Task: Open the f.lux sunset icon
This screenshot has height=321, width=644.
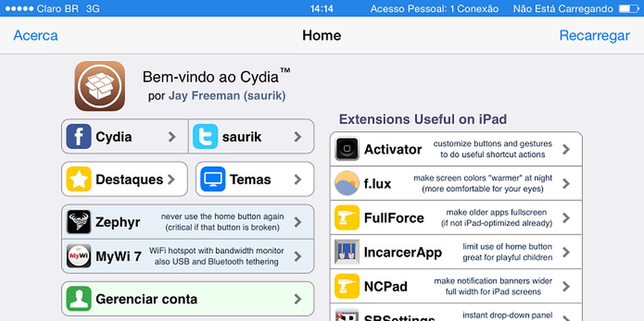Action: 347,183
